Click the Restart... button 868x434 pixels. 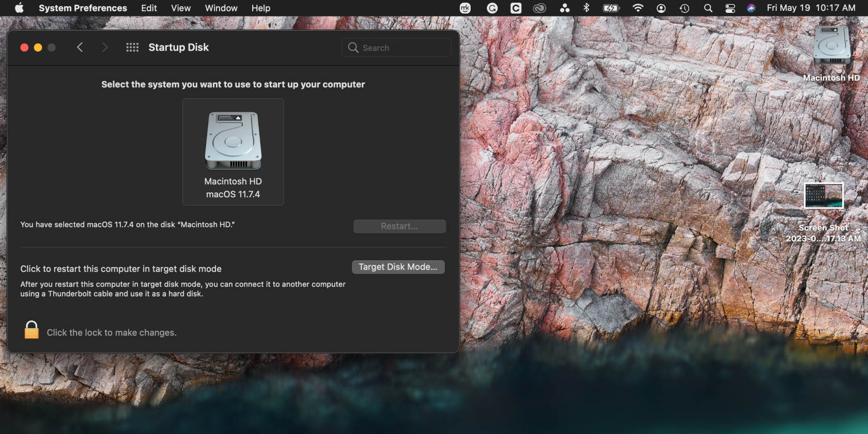tap(399, 226)
